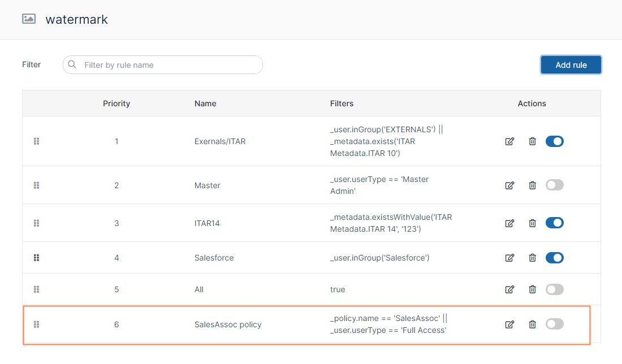
Task: Click trash icon for ITAR14 rule
Action: [x=532, y=223]
